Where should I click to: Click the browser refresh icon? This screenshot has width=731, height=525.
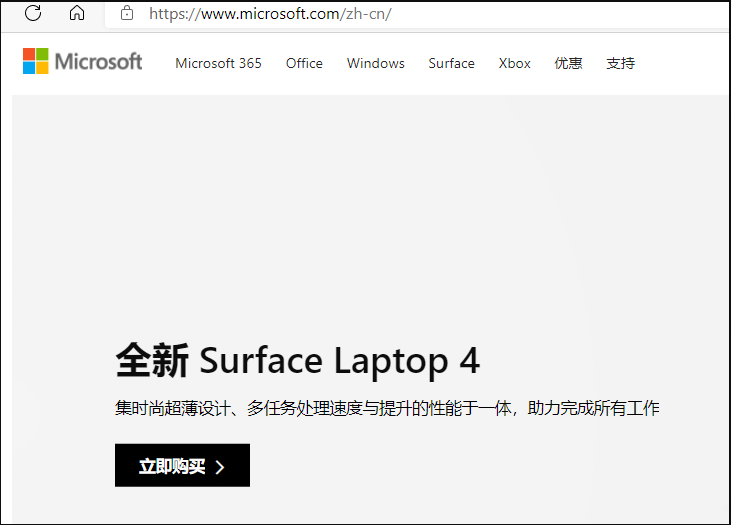[33, 13]
